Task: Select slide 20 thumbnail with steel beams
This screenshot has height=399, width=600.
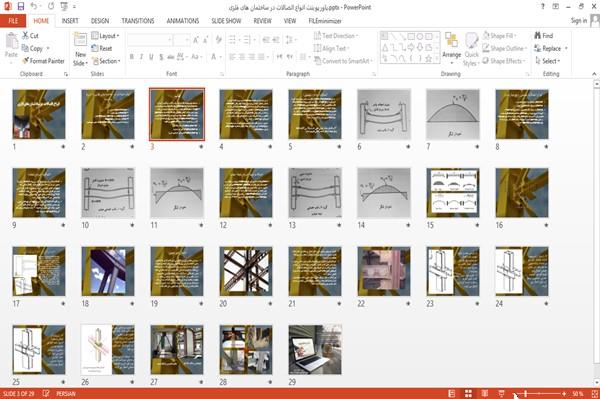Action: [246, 271]
